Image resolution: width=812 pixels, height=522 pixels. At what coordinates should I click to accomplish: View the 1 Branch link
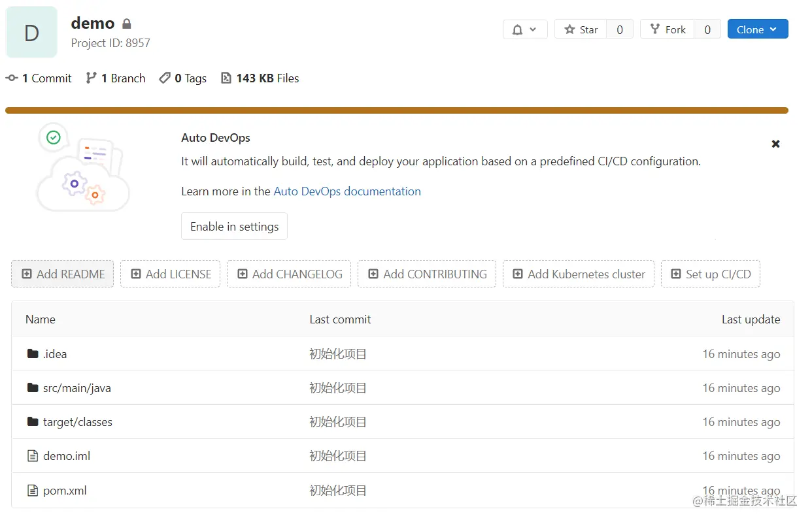(x=116, y=78)
